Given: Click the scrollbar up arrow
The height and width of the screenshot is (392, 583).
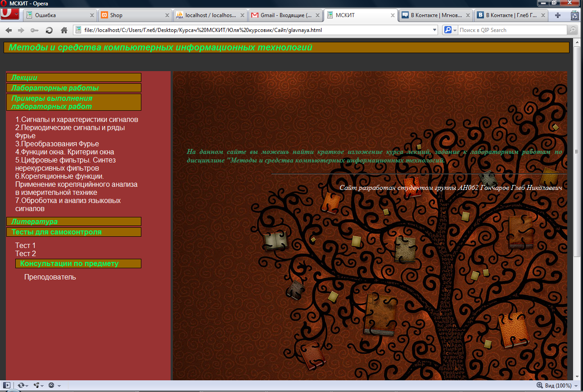Looking at the screenshot, I should [577, 43].
